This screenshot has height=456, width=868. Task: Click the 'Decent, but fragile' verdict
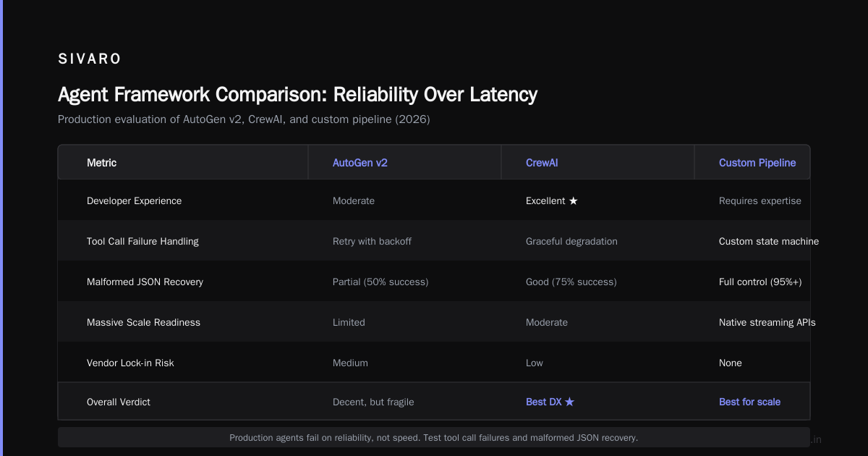point(373,402)
